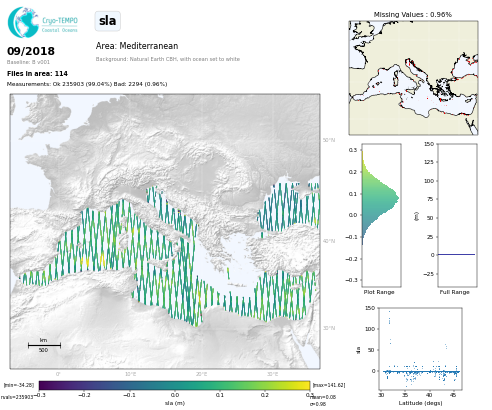Click the dark purple end of colorbar
The height and width of the screenshot is (410, 492).
(44, 386)
